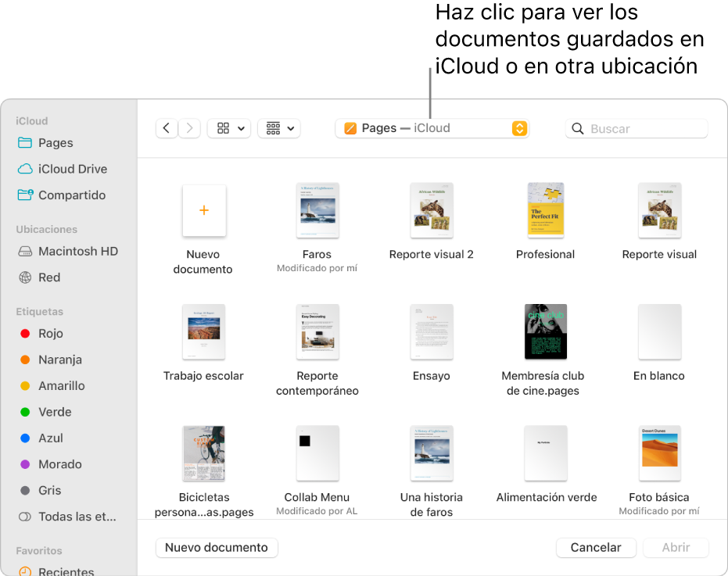Click the Nuevo documento button
The width and height of the screenshot is (728, 576).
217,547
